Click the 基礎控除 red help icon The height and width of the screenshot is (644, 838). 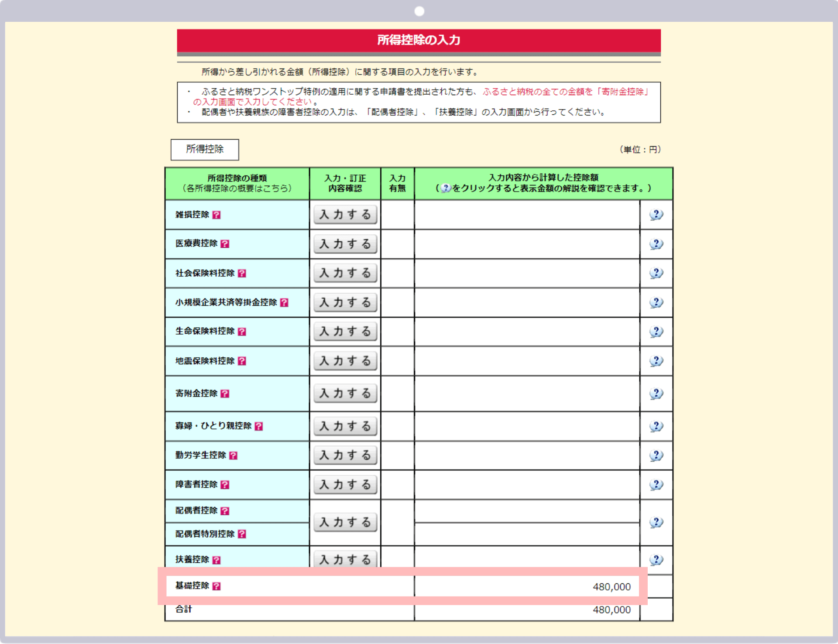click(x=216, y=586)
